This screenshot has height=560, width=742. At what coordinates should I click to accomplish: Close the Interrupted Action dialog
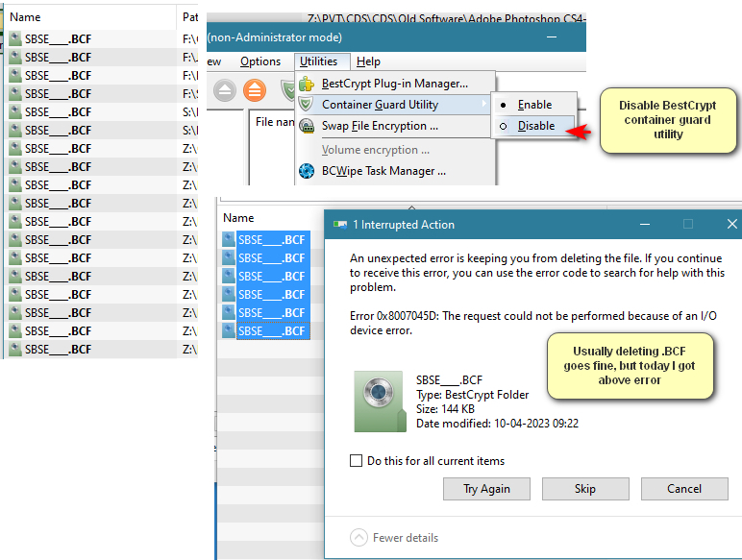click(x=731, y=224)
